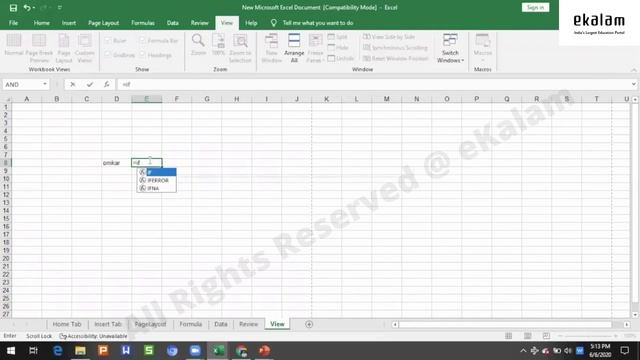Viewport: 640px width, 360px height.
Task: Expand the Name Box dropdown
Action: tap(45, 84)
